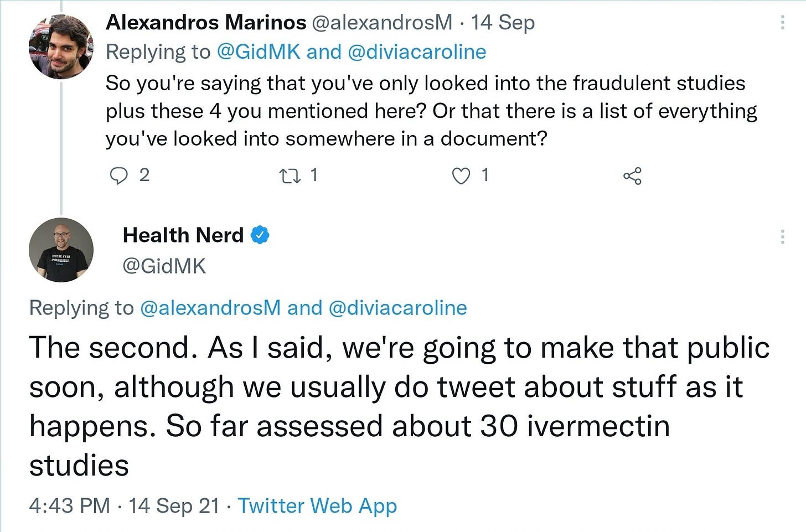
Task: Click the @GidMK handle under Health Nerd
Action: tap(164, 266)
